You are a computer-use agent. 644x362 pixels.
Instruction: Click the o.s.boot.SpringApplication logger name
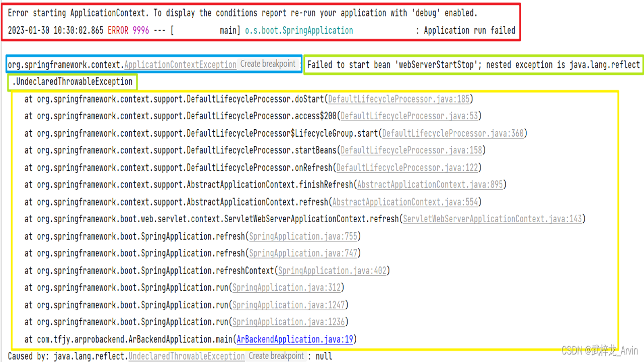click(x=299, y=31)
